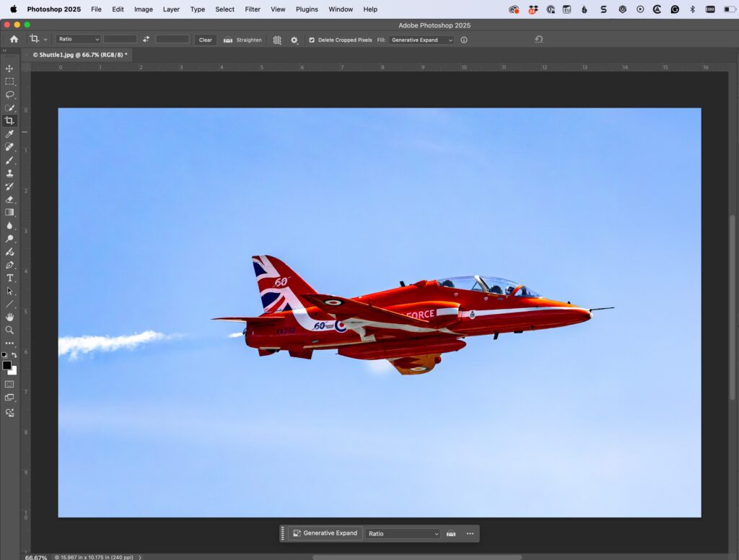The image size is (739, 560).
Task: Click the Clear button
Action: (x=206, y=40)
